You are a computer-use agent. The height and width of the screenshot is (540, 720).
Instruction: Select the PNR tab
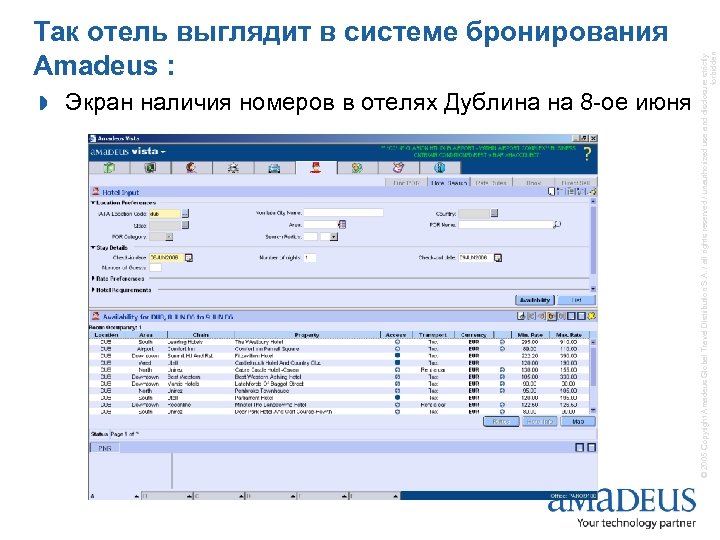coord(105,448)
